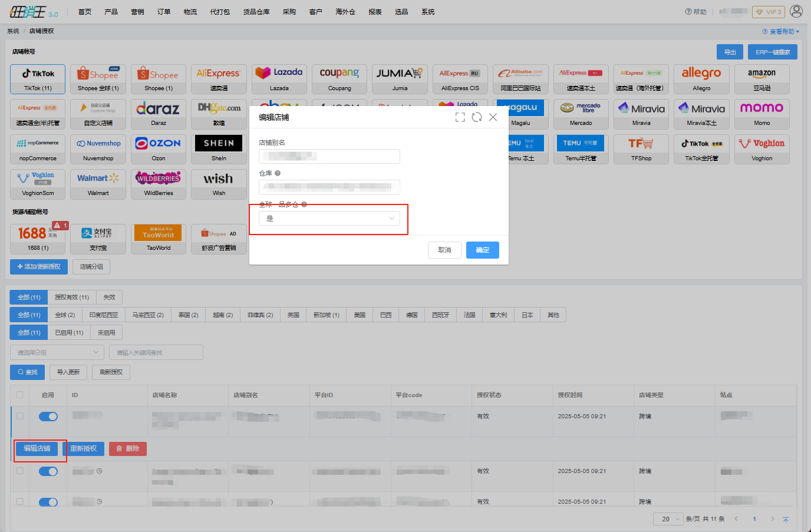The height and width of the screenshot is (532, 811).
Task: Go to next page arrow in pagination
Action: pos(773,518)
